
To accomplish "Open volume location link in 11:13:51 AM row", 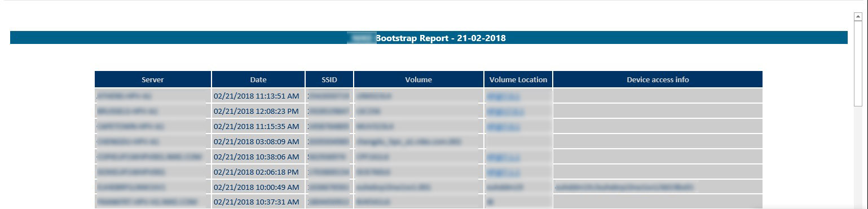I will (x=503, y=96).
